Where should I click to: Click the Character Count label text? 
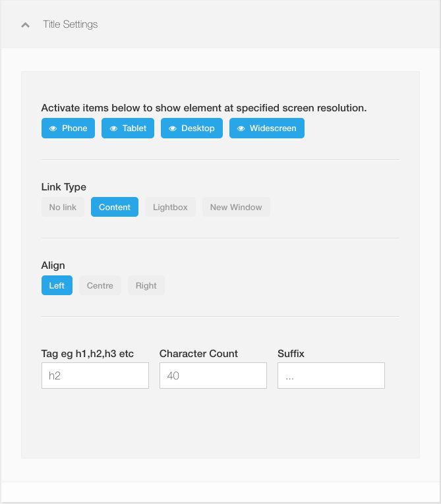(x=198, y=354)
